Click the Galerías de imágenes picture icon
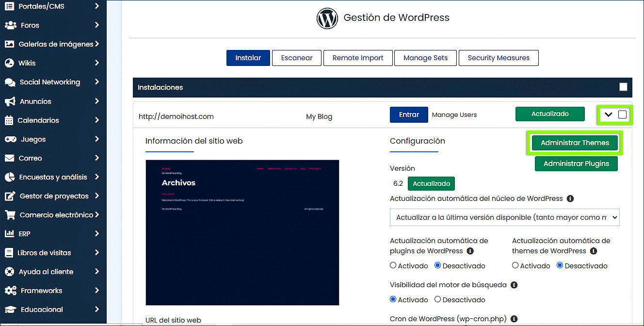644x326 pixels. coord(9,44)
